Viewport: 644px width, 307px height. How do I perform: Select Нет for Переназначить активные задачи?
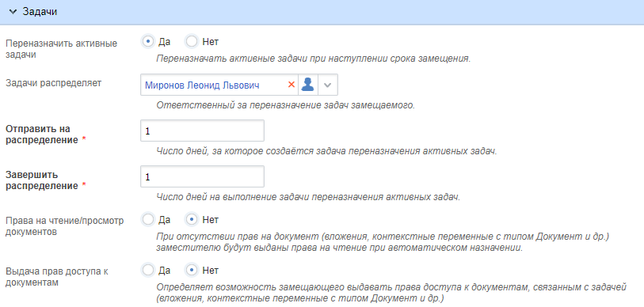192,41
